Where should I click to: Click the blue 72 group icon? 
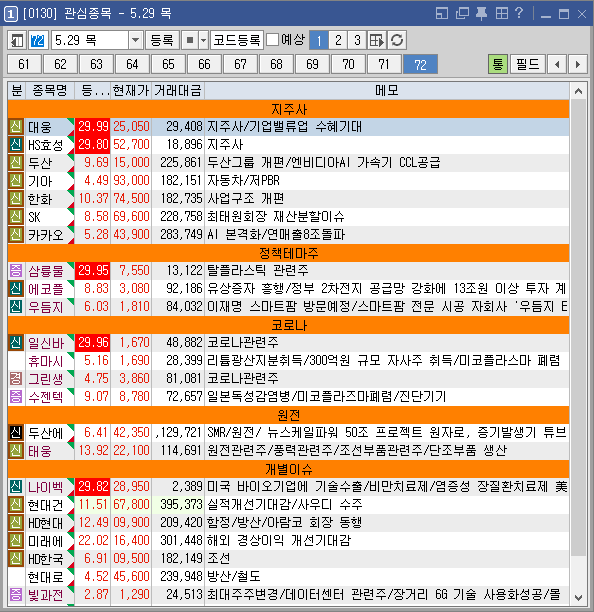click(x=37, y=40)
